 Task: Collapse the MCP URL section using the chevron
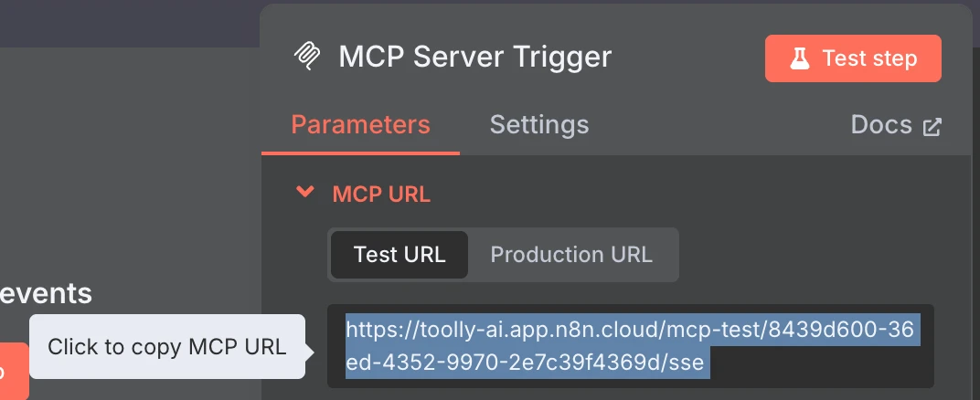pyautogui.click(x=305, y=192)
